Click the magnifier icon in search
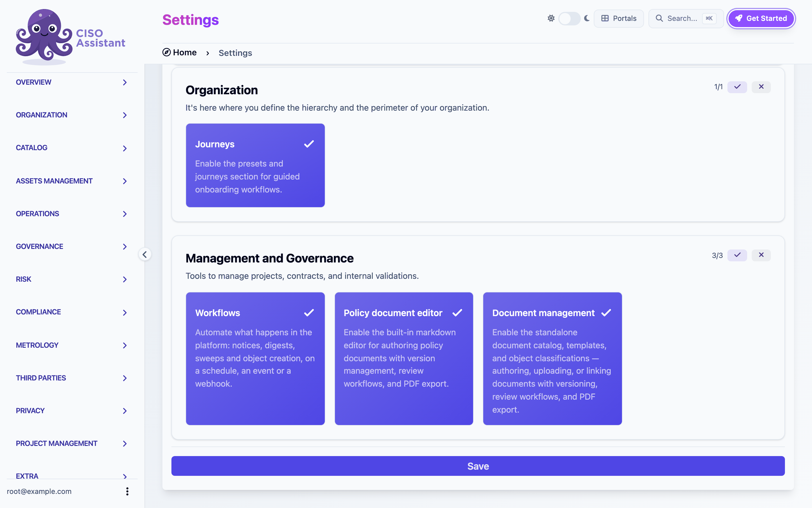 pyautogui.click(x=659, y=18)
